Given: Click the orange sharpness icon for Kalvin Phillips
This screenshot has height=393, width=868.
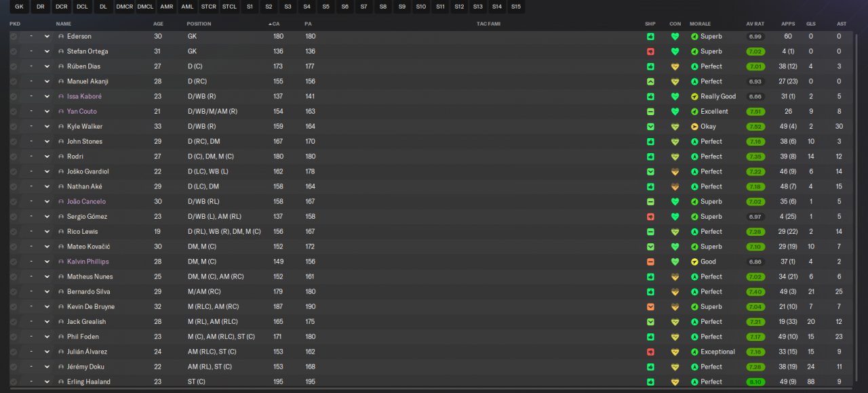Looking at the screenshot, I should coord(650,262).
